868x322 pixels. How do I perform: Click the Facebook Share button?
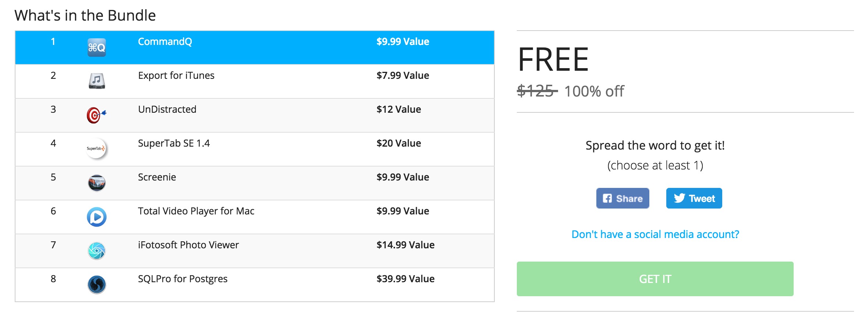[622, 198]
